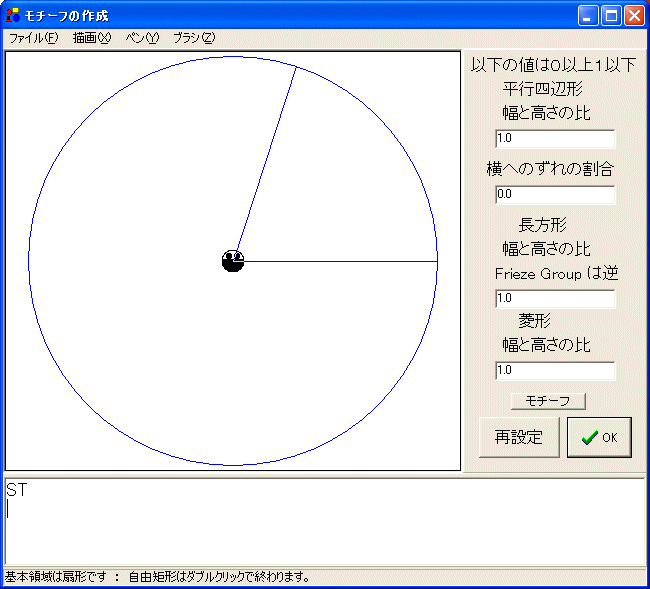This screenshot has width=650, height=589.
Task: Click the 平行四辺形 label
Action: tap(543, 89)
